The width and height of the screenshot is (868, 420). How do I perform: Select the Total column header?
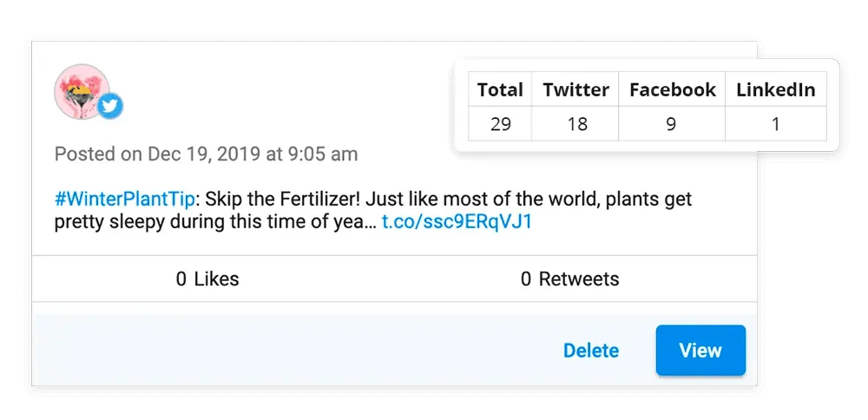(500, 90)
